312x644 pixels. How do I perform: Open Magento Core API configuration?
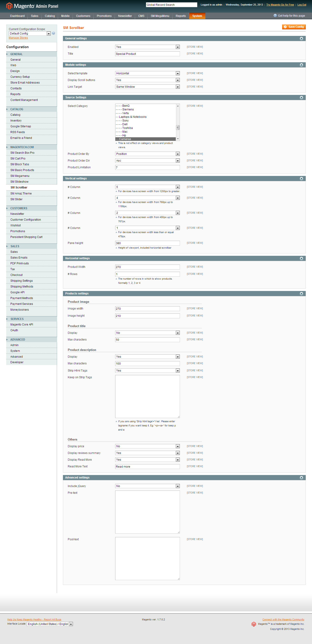click(31, 325)
